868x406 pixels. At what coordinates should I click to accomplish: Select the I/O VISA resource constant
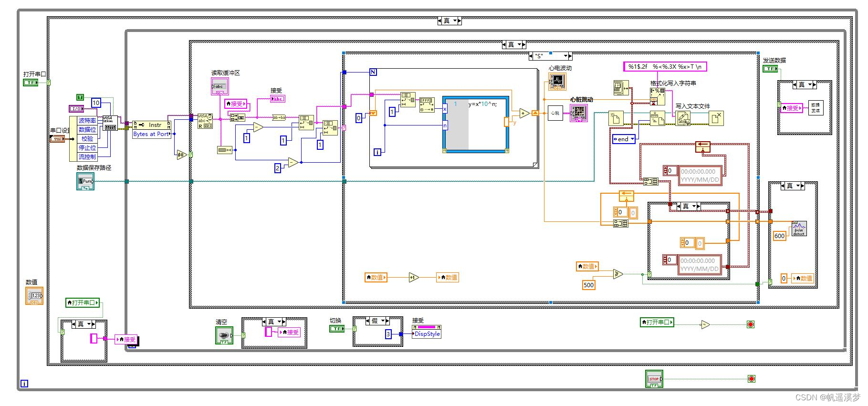(x=76, y=109)
